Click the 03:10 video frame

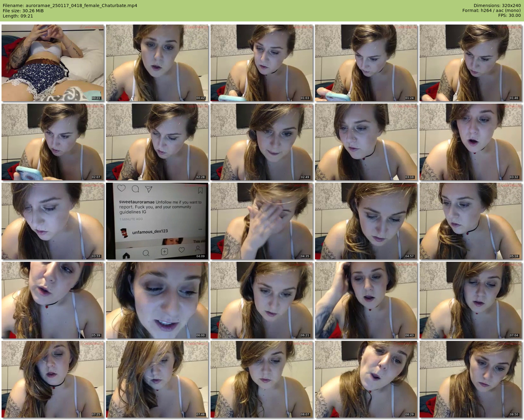coord(366,142)
